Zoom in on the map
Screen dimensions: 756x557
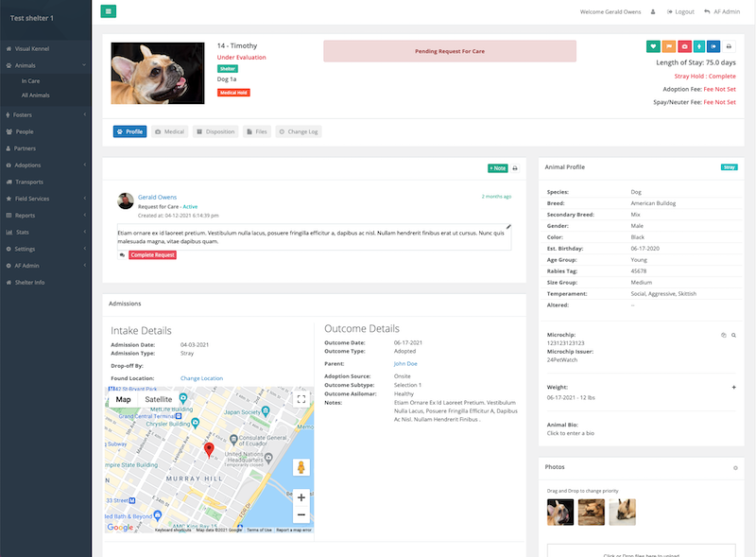point(301,496)
